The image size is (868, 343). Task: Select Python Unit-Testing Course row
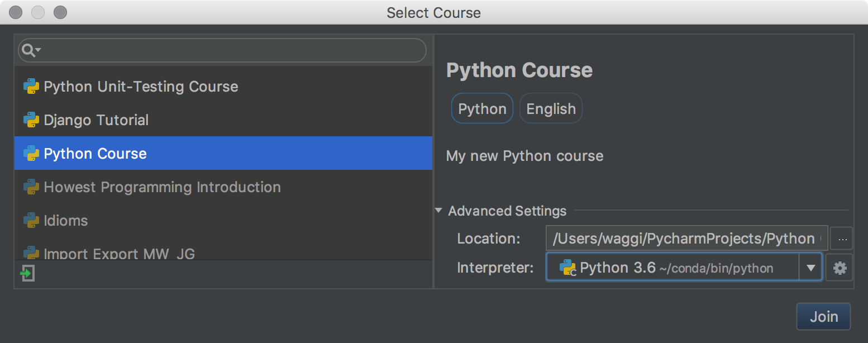(223, 87)
